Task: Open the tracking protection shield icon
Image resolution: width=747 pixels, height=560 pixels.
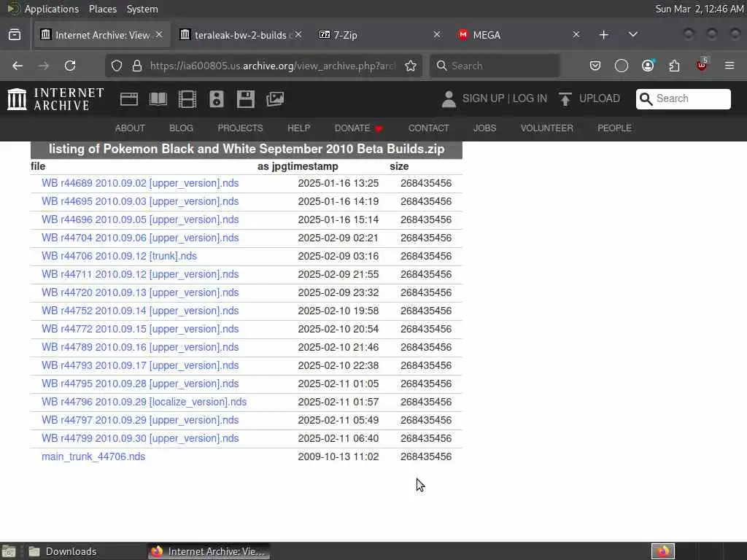Action: pos(117,66)
